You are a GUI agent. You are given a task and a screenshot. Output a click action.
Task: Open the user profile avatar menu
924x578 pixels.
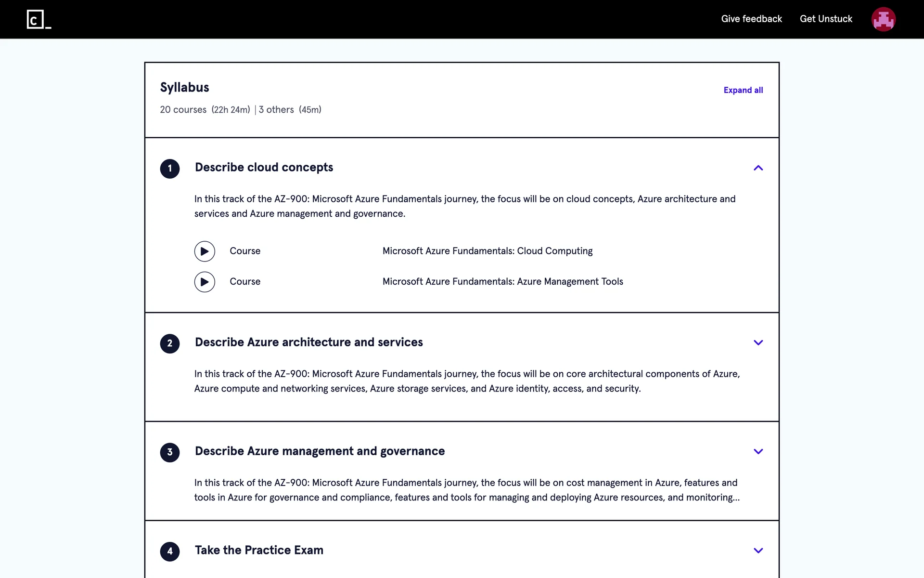point(883,19)
